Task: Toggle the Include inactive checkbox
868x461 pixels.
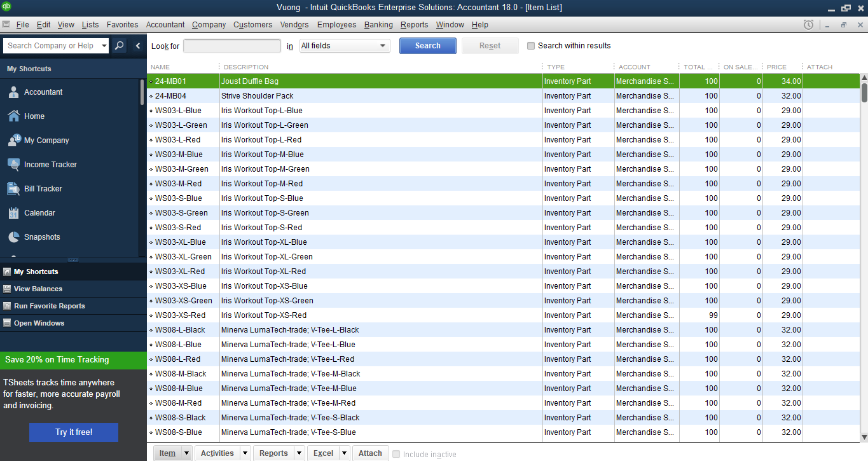Action: click(x=397, y=454)
